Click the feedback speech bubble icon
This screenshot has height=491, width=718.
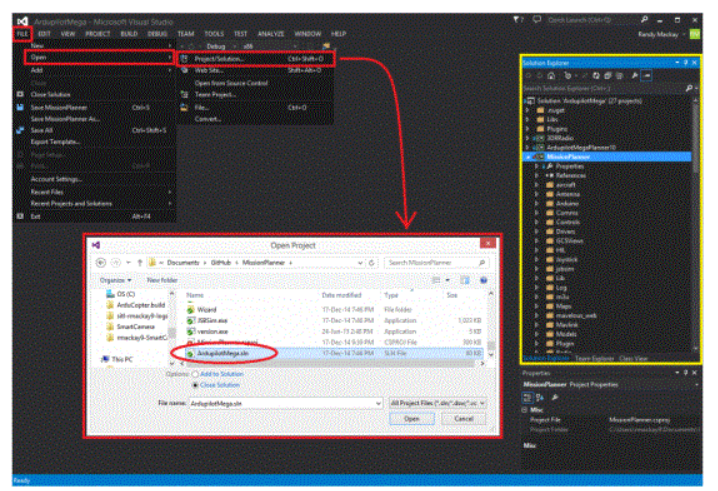537,20
